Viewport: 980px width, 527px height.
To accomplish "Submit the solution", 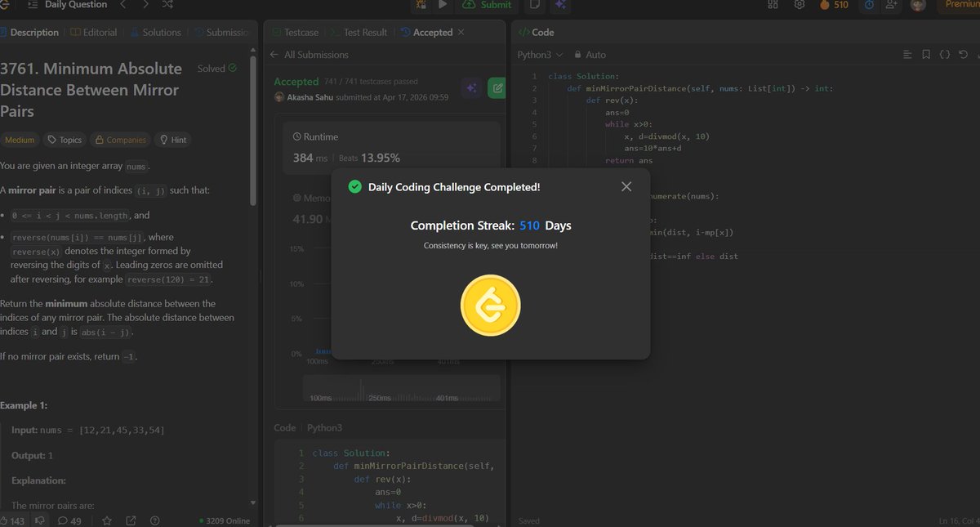I will [487, 5].
